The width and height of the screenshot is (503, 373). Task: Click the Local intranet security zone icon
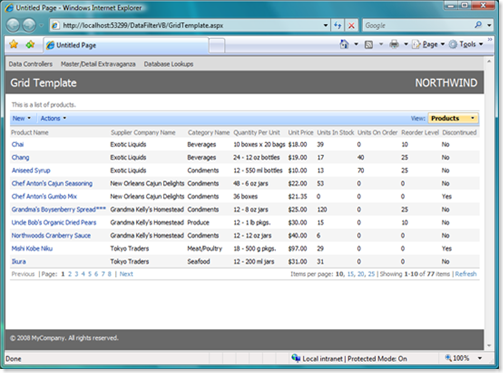295,358
